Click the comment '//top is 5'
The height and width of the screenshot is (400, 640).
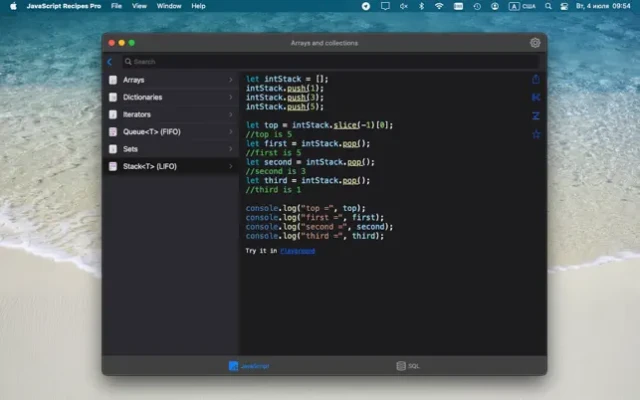tap(269, 134)
